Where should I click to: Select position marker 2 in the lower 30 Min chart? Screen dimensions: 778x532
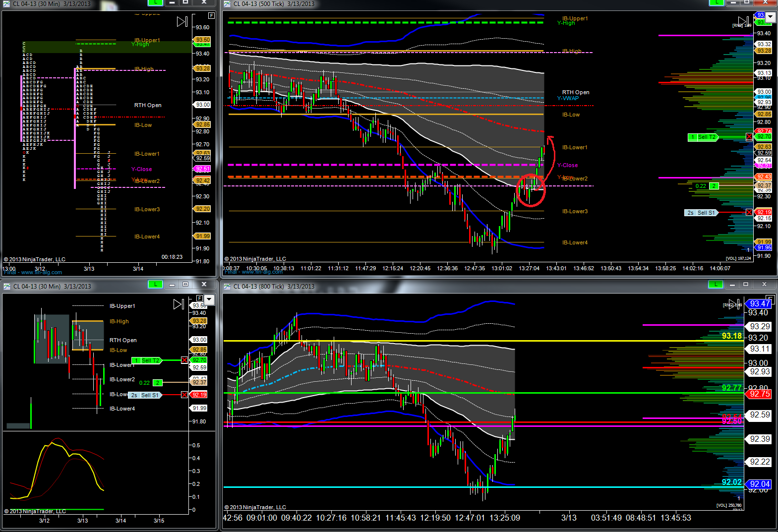click(x=157, y=383)
